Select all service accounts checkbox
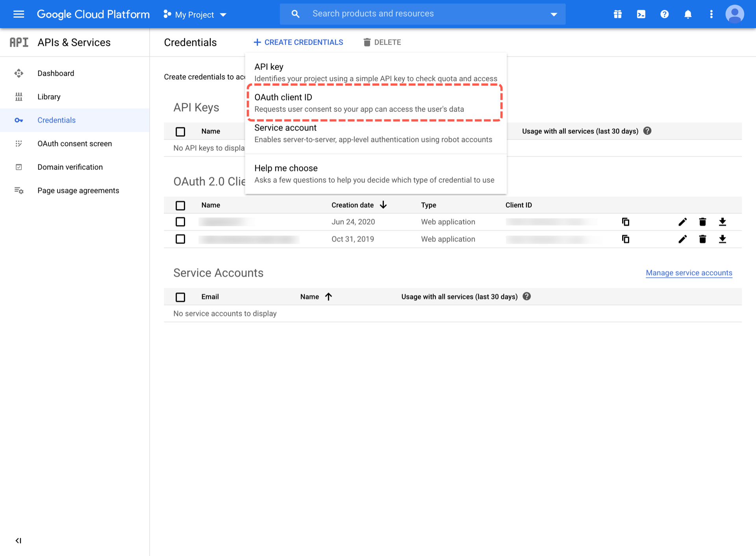The image size is (756, 556). (180, 297)
